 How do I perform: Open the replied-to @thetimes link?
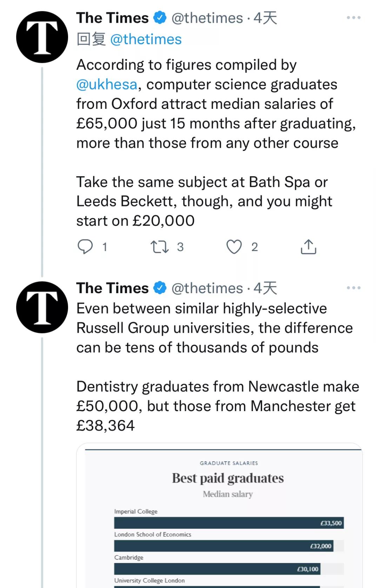[146, 39]
